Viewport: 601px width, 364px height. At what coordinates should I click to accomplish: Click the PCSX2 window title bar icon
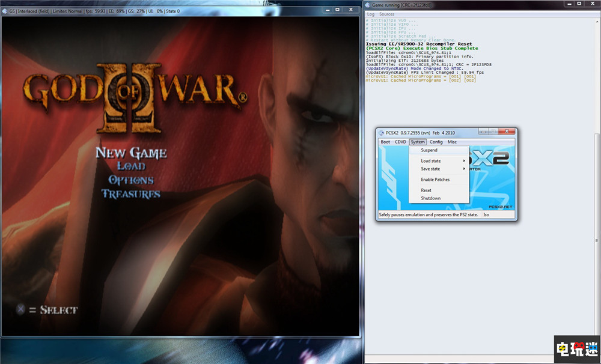click(382, 132)
